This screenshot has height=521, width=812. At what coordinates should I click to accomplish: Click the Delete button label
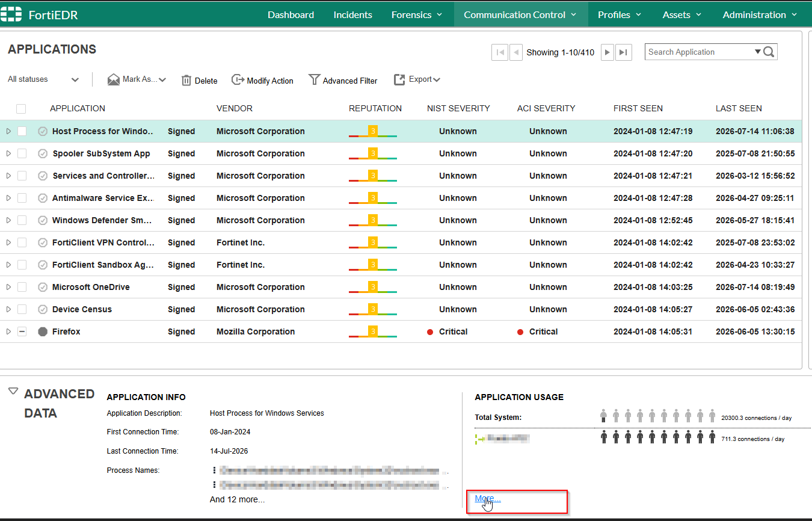(x=206, y=81)
